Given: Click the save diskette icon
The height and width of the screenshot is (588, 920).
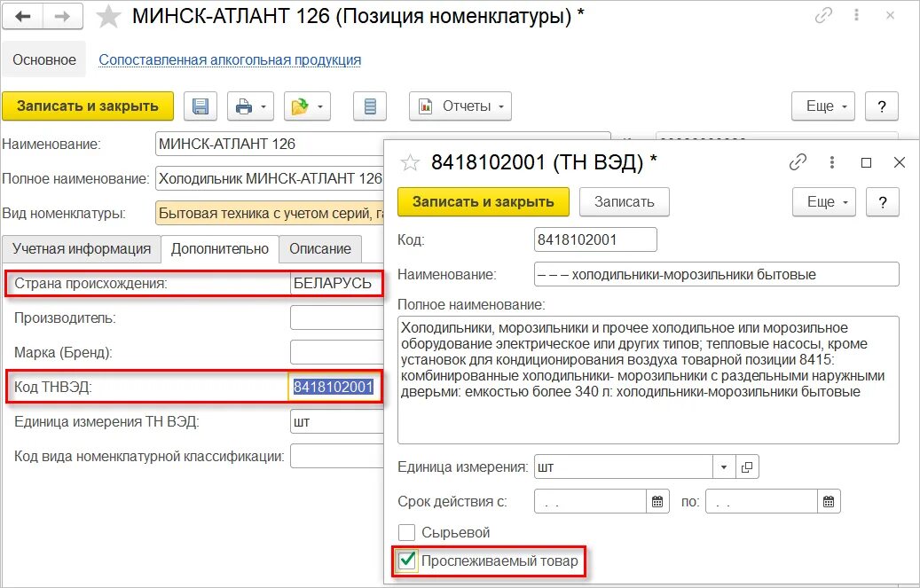Looking at the screenshot, I should (x=201, y=106).
